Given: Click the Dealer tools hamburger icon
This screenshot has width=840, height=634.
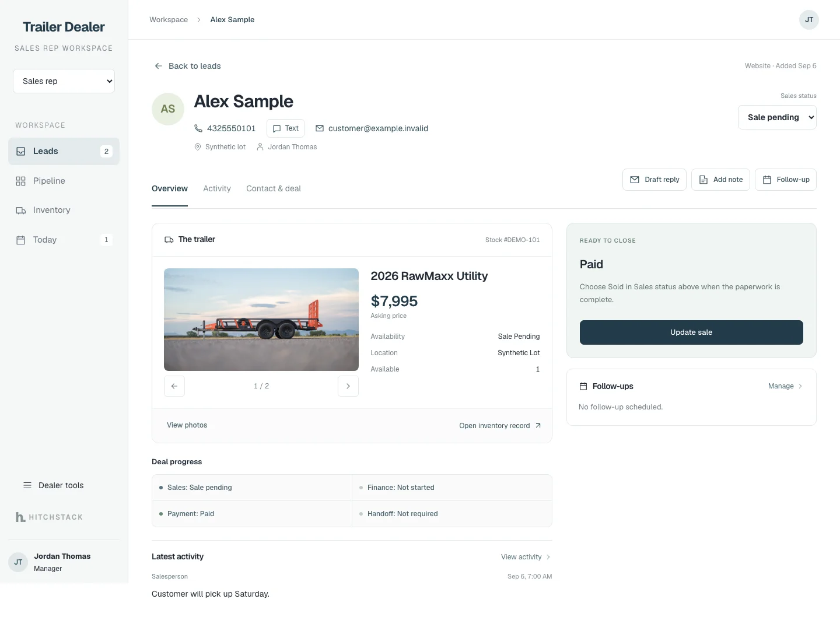Looking at the screenshot, I should pos(27,485).
